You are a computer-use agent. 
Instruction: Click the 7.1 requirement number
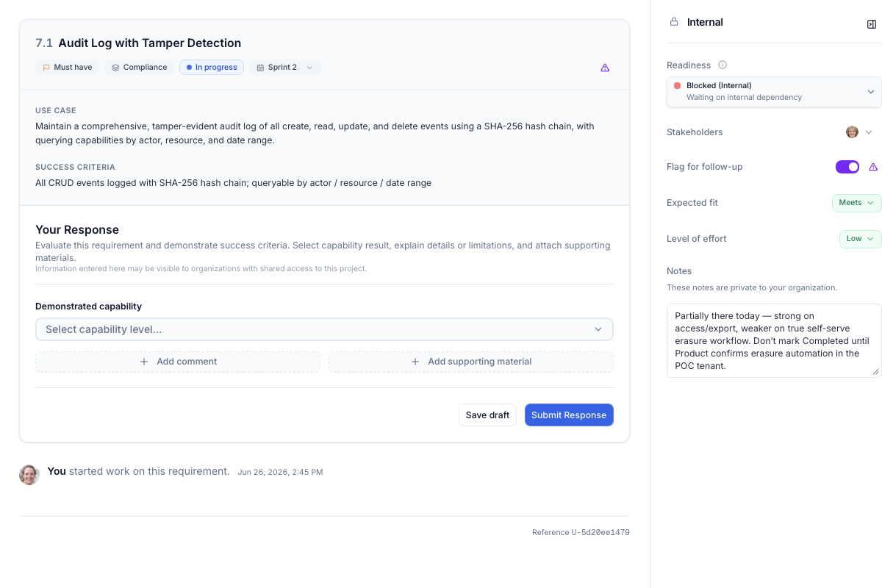(x=44, y=43)
